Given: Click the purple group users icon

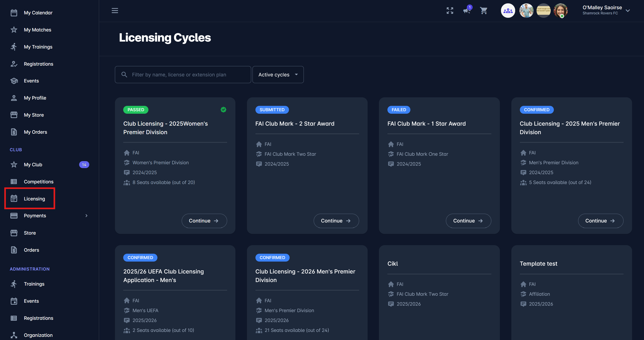Looking at the screenshot, I should coord(508,11).
